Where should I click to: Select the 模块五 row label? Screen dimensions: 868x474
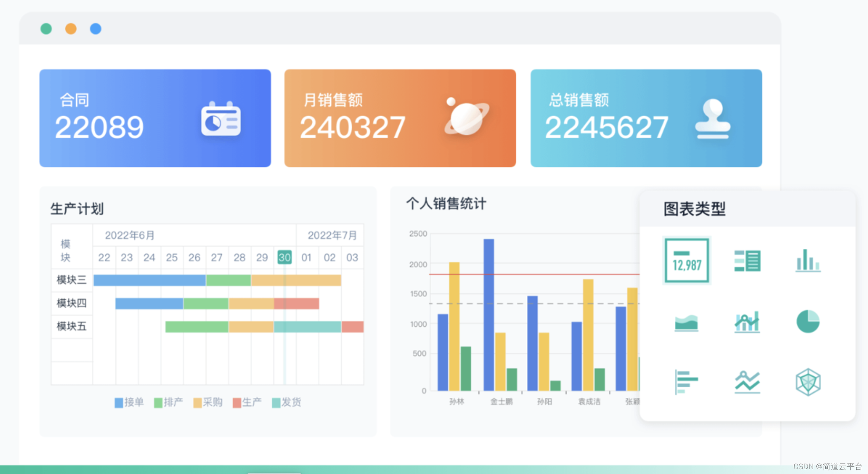click(x=71, y=326)
